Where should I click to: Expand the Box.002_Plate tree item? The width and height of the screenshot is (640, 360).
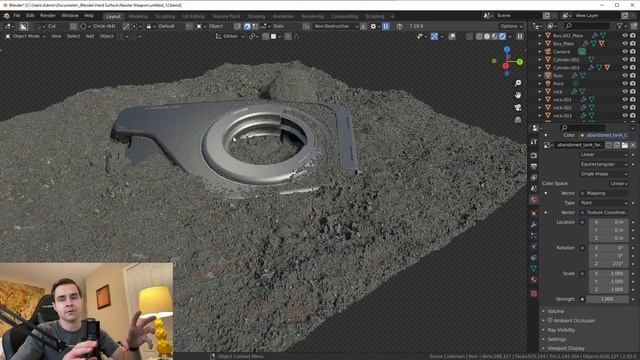(x=540, y=36)
